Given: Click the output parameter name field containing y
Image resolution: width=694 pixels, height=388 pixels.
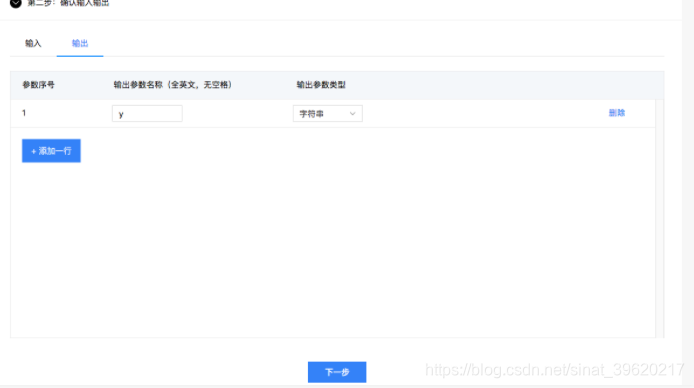Looking at the screenshot, I should (147, 114).
